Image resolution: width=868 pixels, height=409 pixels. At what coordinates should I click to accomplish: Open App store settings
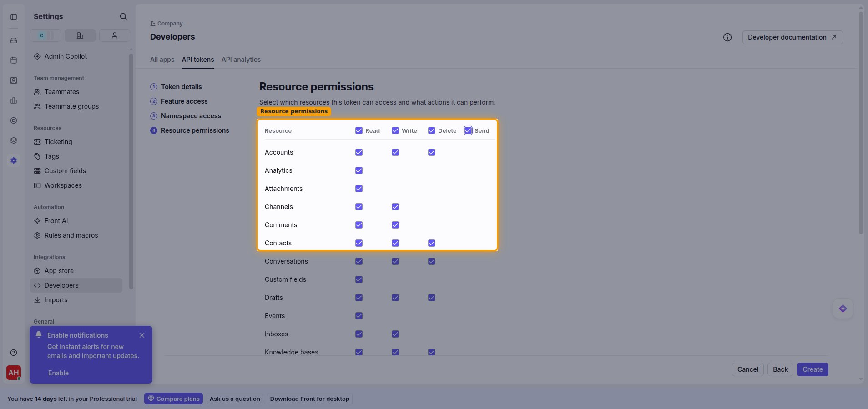pos(76,271)
